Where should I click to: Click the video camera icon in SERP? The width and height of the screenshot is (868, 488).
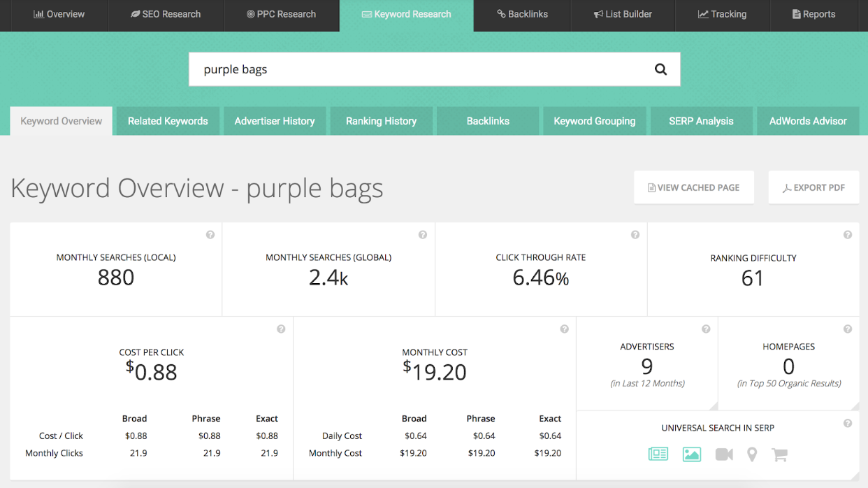[x=724, y=454]
